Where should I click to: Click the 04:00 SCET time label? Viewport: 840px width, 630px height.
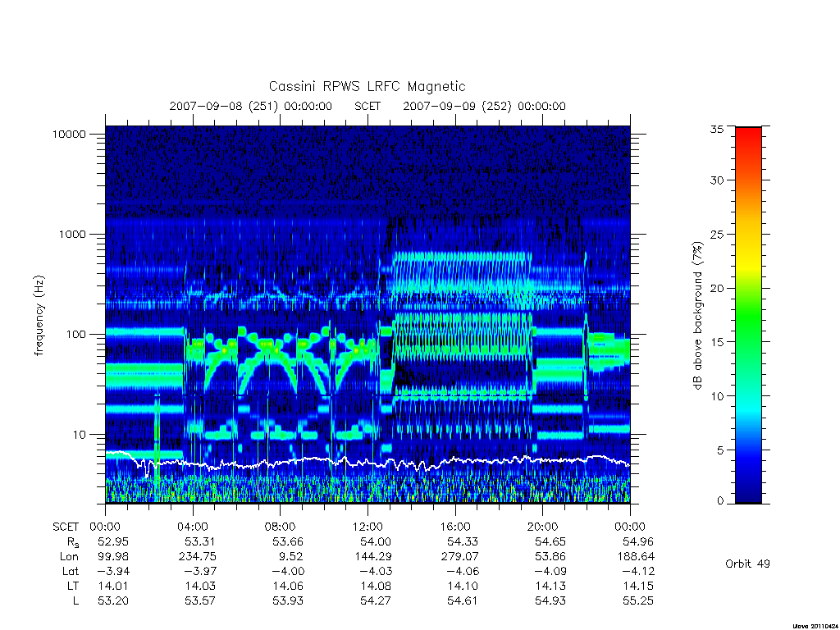tap(193, 527)
